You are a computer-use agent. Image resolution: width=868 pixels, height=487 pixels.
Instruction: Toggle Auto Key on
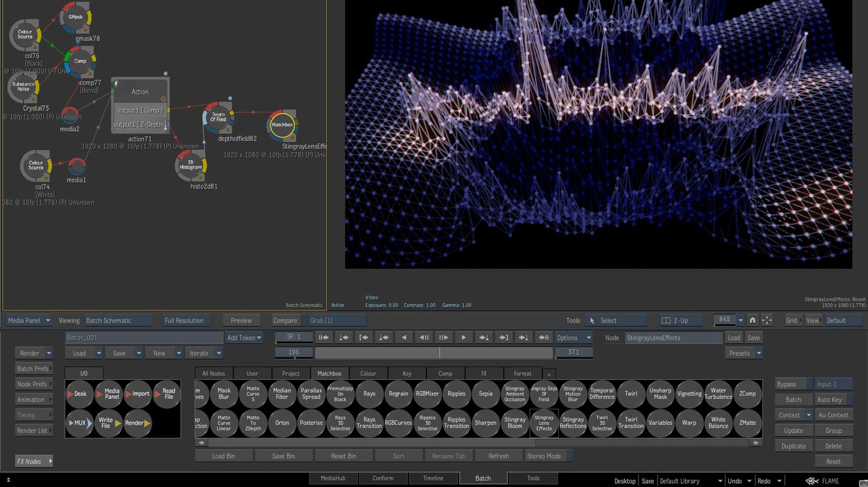pyautogui.click(x=833, y=400)
